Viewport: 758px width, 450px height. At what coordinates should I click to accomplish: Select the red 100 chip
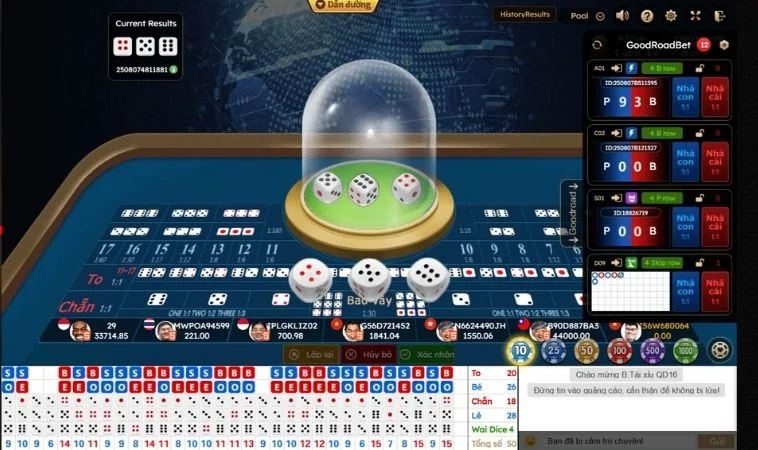coord(619,351)
